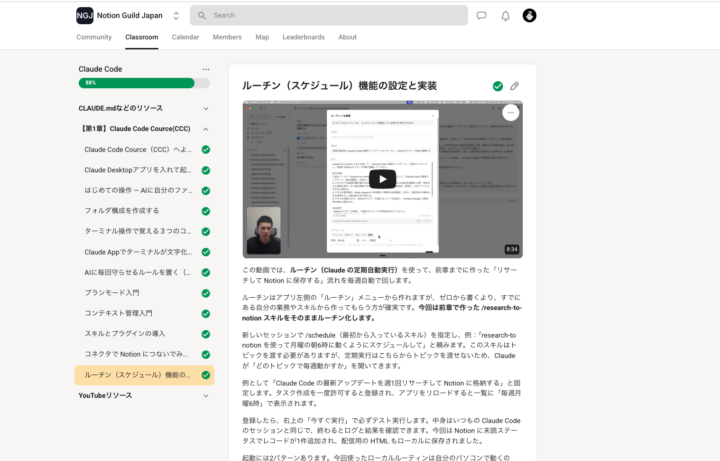Open lesson ターミナル操作で覚える3つのコ...
720x461 pixels.
(x=138, y=231)
